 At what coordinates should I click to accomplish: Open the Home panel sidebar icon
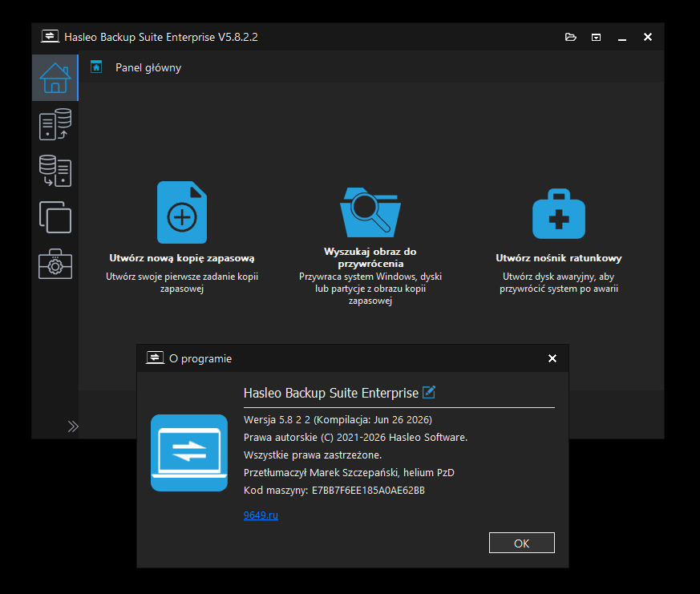(x=55, y=78)
